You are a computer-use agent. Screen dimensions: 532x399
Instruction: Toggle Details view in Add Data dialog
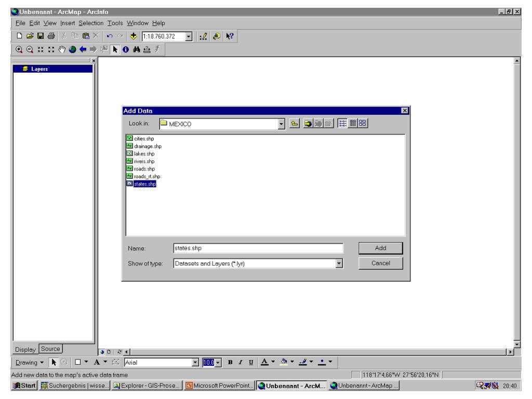click(x=353, y=123)
